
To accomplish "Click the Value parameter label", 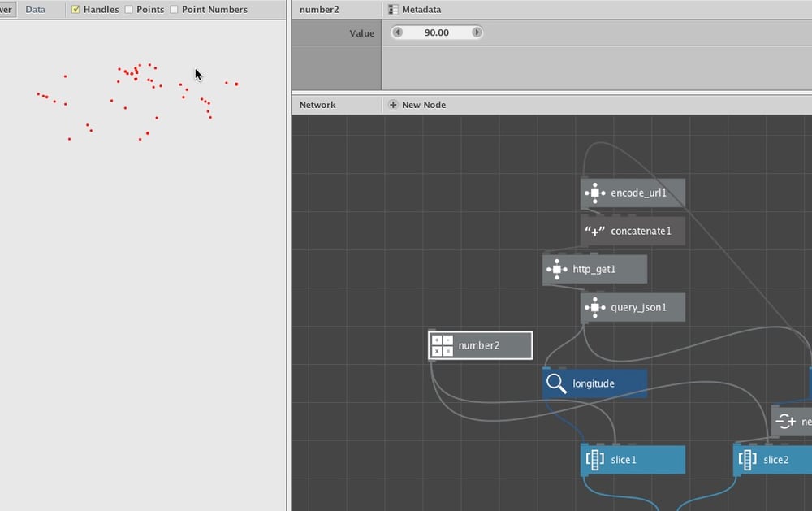I will 361,33.
